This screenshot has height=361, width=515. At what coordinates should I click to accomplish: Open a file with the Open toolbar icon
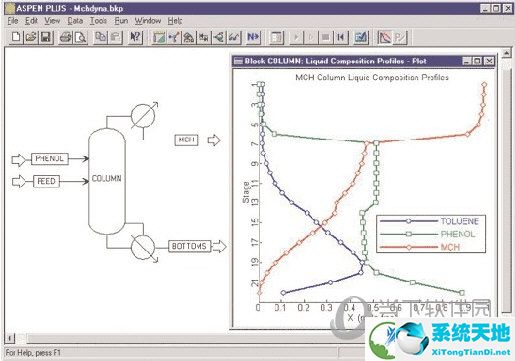pyautogui.click(x=31, y=37)
